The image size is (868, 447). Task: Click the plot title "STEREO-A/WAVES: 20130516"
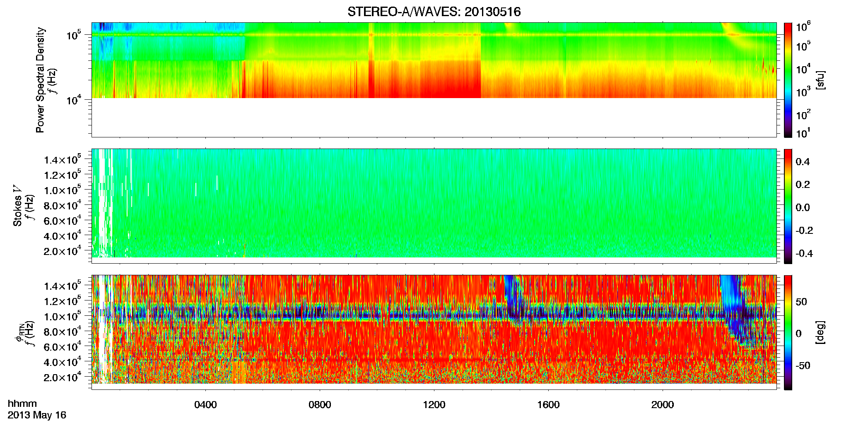(434, 12)
